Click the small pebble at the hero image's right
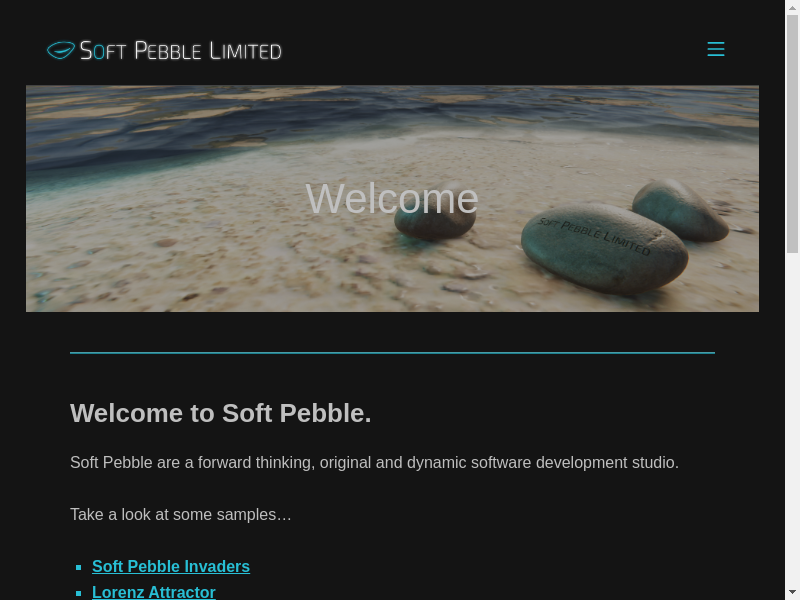800x600 pixels. coord(680,208)
